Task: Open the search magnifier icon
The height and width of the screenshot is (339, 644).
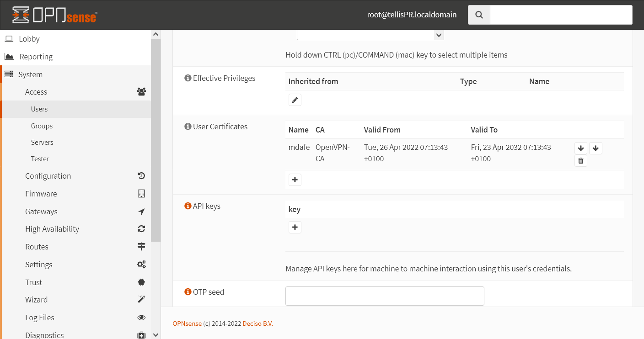Action: (x=478, y=15)
